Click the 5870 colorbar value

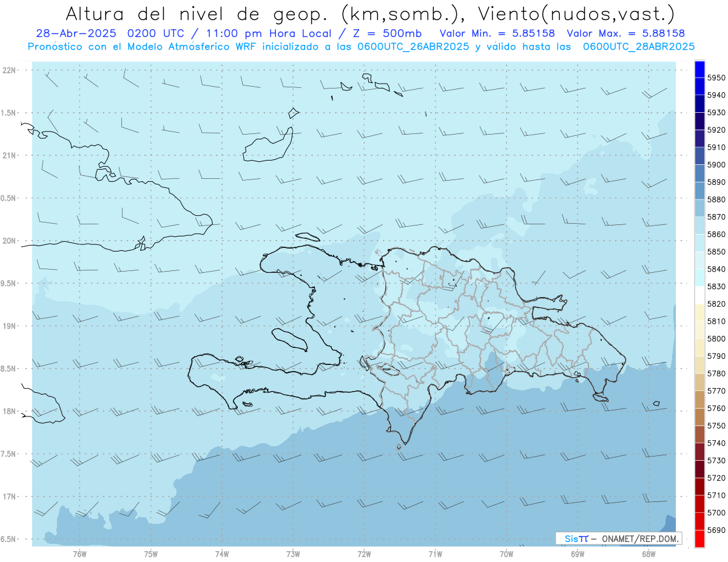(716, 217)
